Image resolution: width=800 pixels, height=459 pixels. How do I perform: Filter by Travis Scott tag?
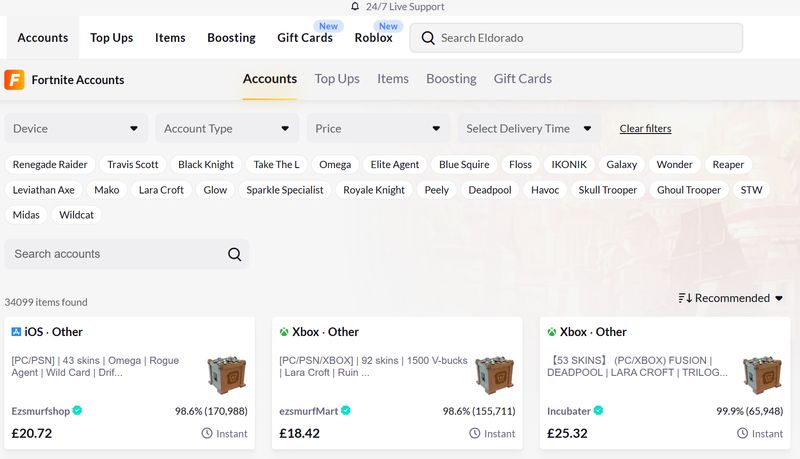133,164
